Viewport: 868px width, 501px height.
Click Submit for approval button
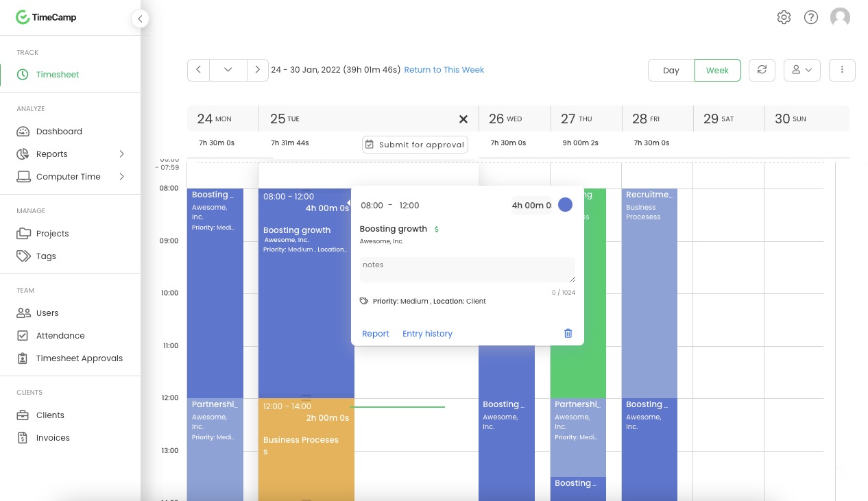[415, 145]
